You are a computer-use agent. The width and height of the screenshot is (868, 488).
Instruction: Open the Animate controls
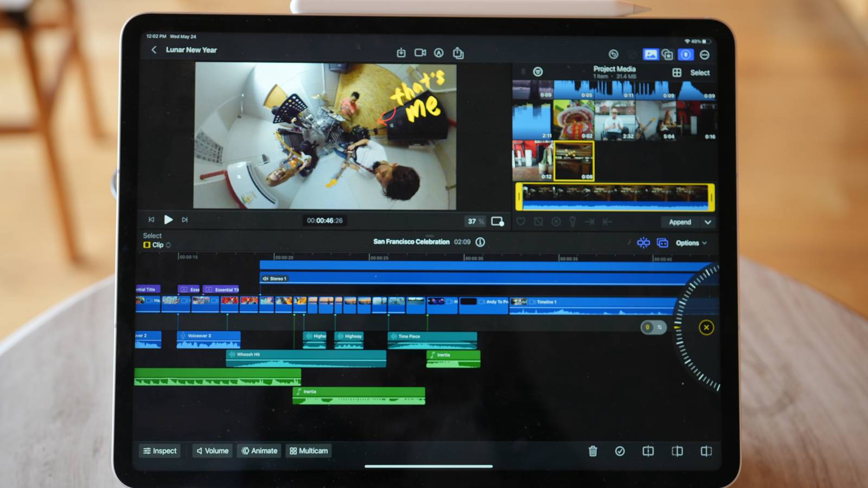[259, 451]
